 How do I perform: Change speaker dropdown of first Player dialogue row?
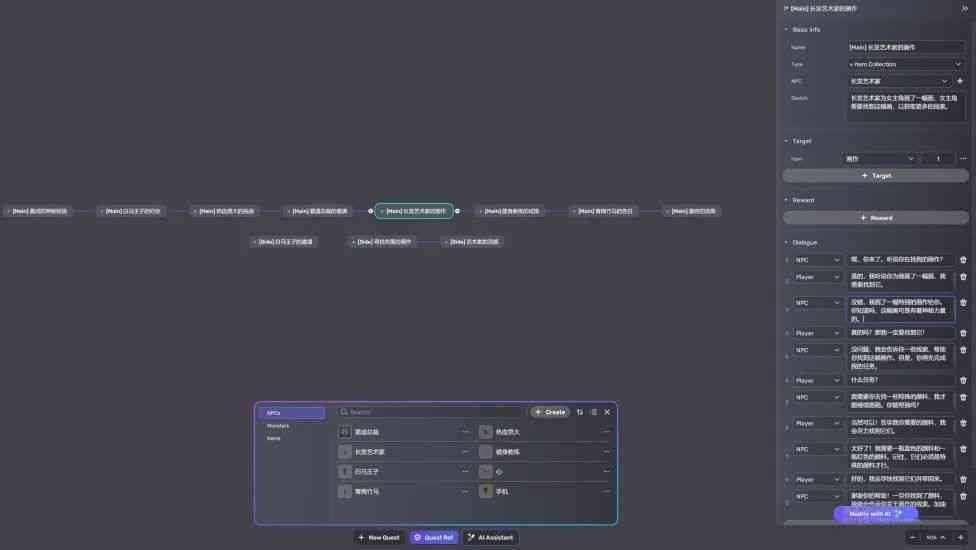(x=817, y=277)
